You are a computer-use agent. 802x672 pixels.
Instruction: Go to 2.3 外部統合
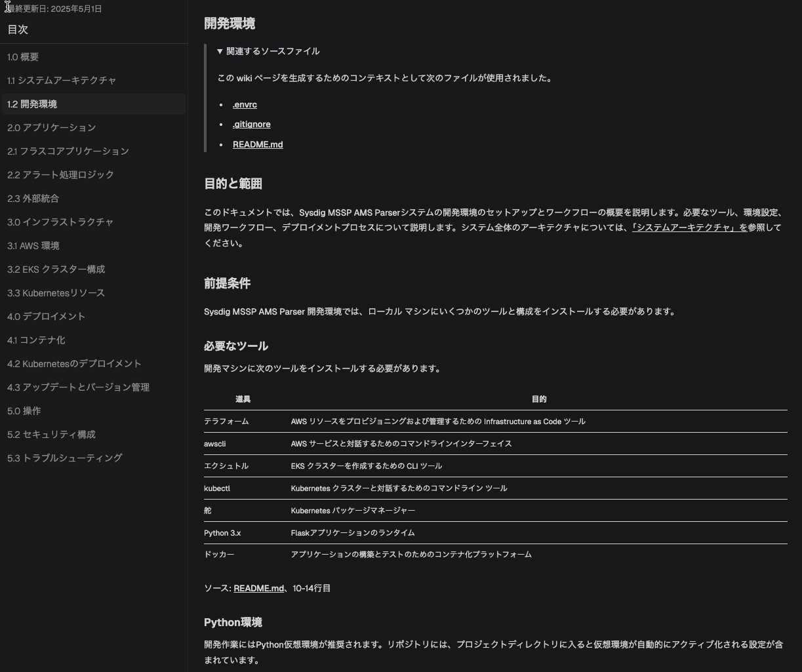coord(93,199)
